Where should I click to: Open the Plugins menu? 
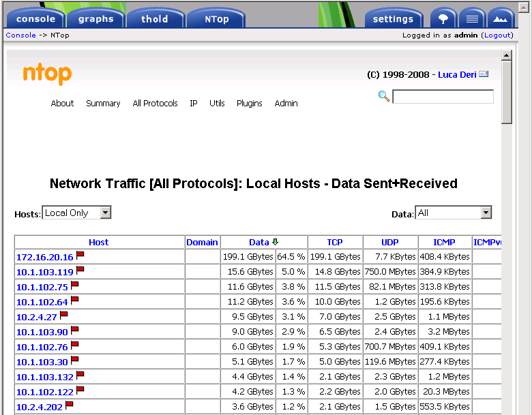(250, 103)
